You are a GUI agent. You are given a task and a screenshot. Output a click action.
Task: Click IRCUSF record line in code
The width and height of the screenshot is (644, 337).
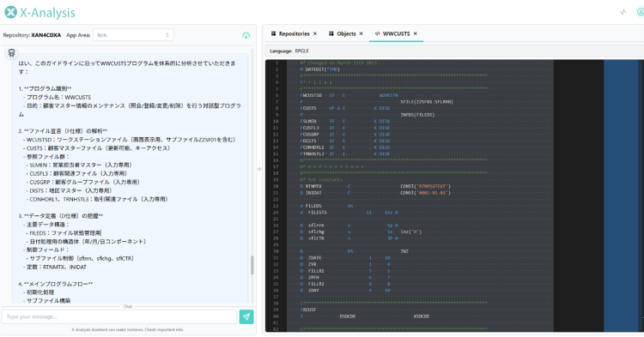[308, 310]
